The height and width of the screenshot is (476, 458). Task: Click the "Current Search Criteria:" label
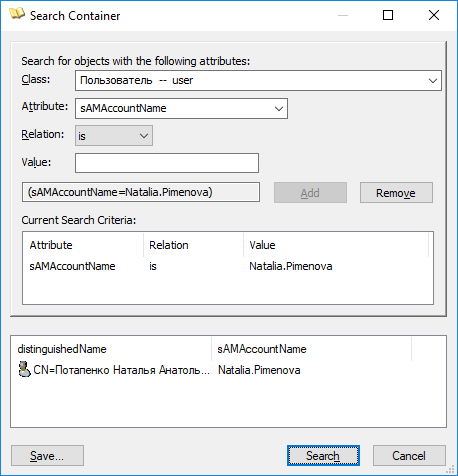click(x=79, y=220)
